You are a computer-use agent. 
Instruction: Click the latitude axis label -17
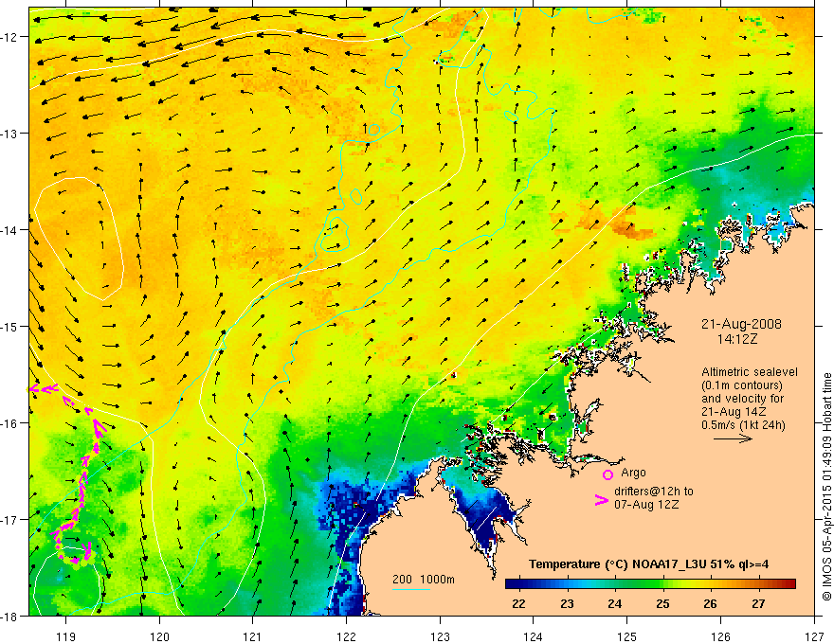[10, 520]
